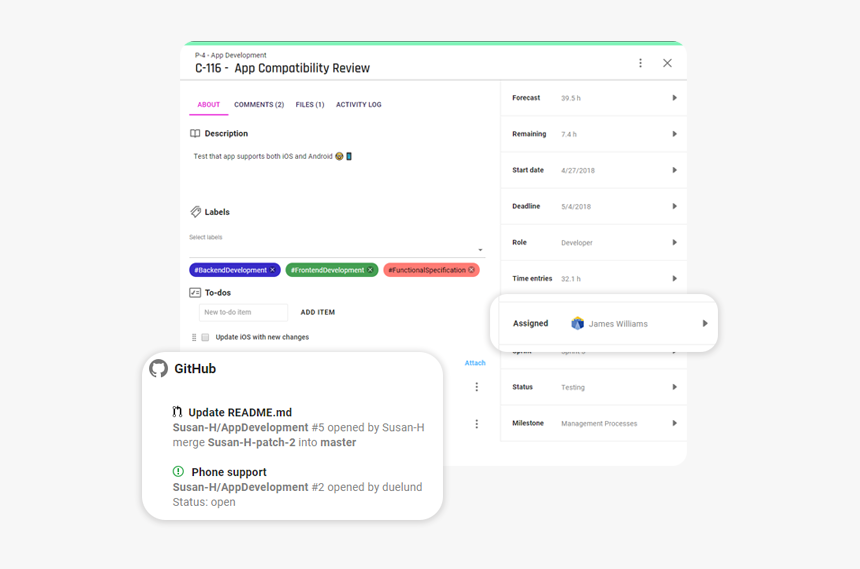This screenshot has height=569, width=860.
Task: Click the GitHub logo icon
Action: coord(158,368)
